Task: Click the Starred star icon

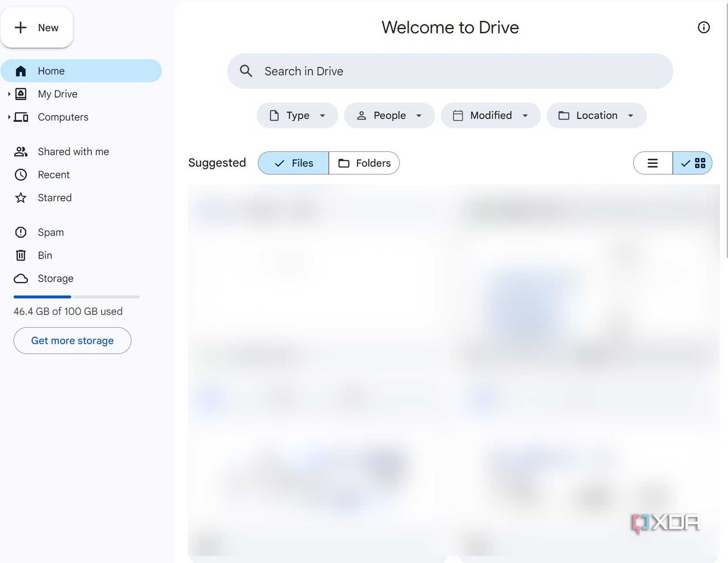Action: coord(21,198)
